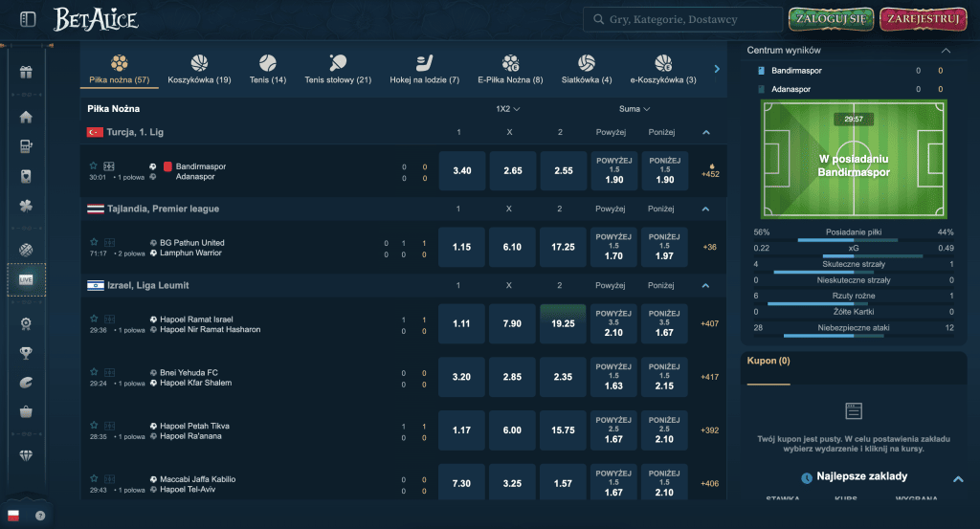
Task: Open the 1X2 market dropdown
Action: [x=508, y=109]
